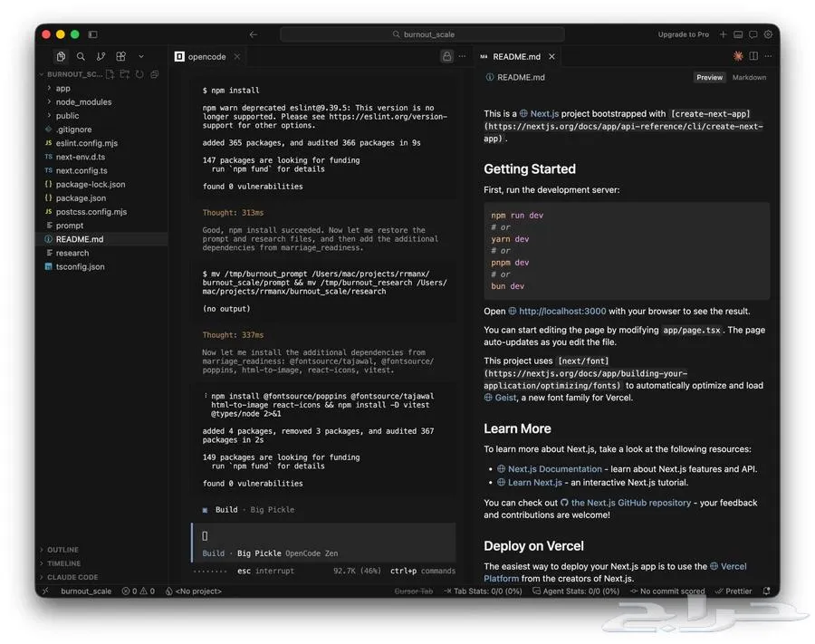Click the New Folder icon in explorer header

[125, 74]
